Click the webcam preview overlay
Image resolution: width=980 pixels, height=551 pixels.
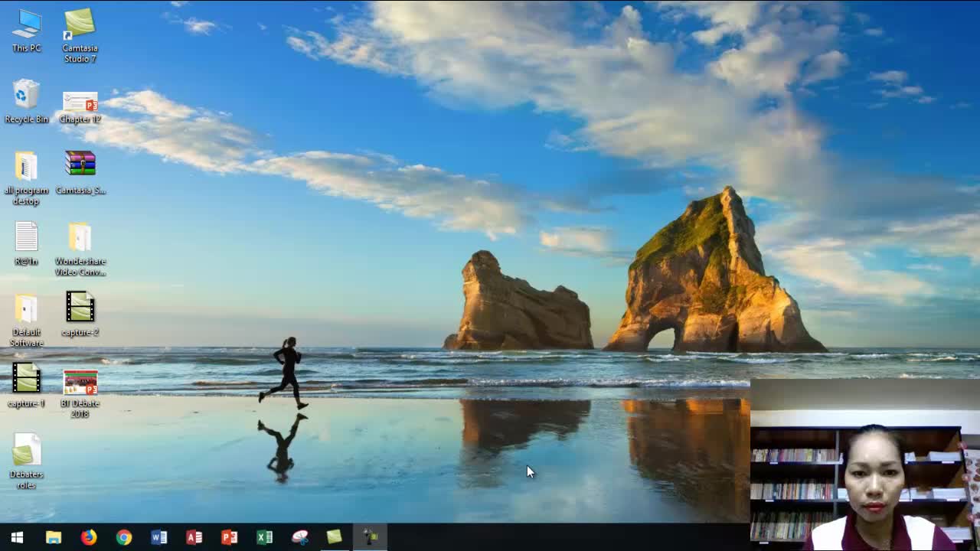(x=865, y=465)
